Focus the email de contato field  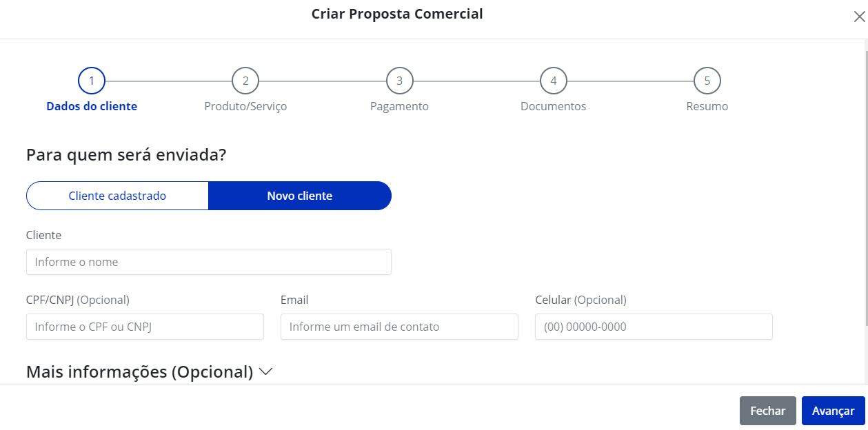click(x=399, y=327)
